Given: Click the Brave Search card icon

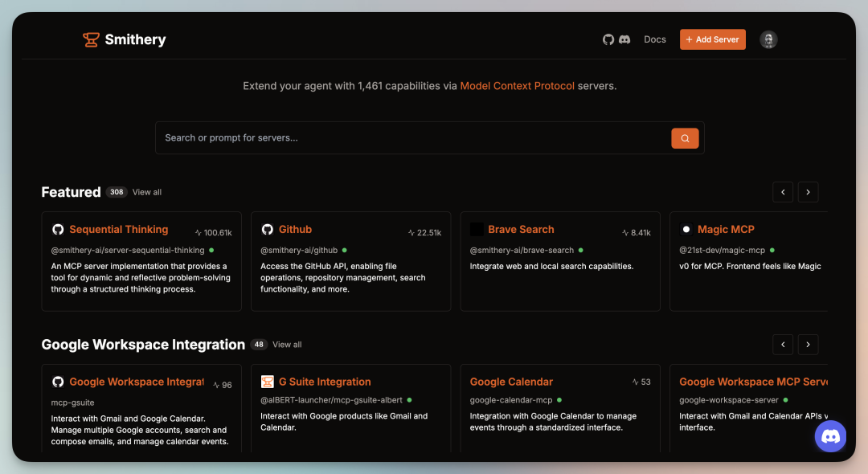Looking at the screenshot, I should (x=477, y=230).
